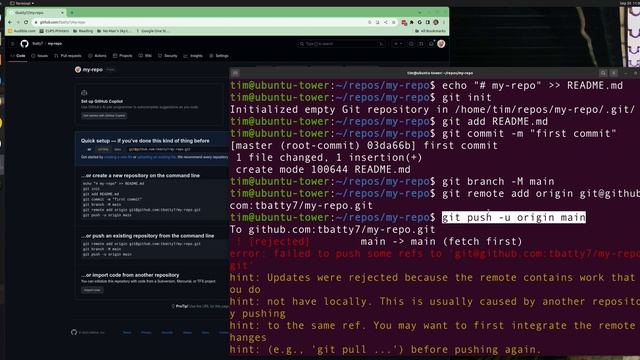Open the Actions tab

pyautogui.click(x=98, y=56)
